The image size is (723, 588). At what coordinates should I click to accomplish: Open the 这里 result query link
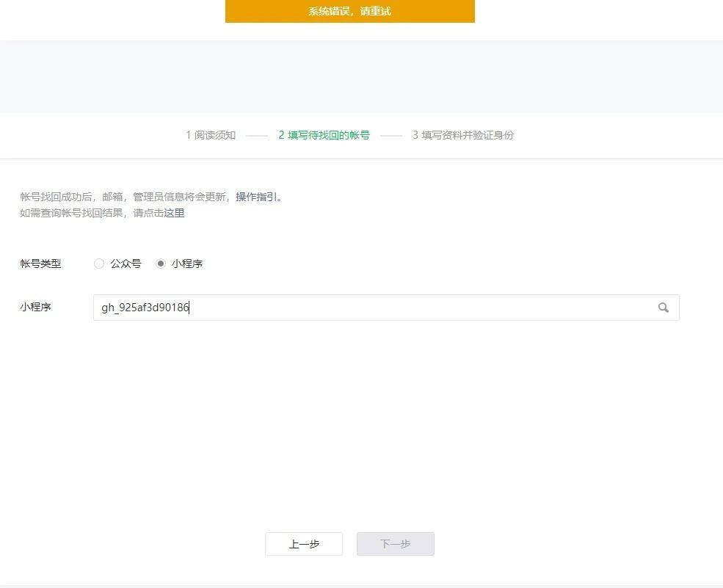coord(174,213)
